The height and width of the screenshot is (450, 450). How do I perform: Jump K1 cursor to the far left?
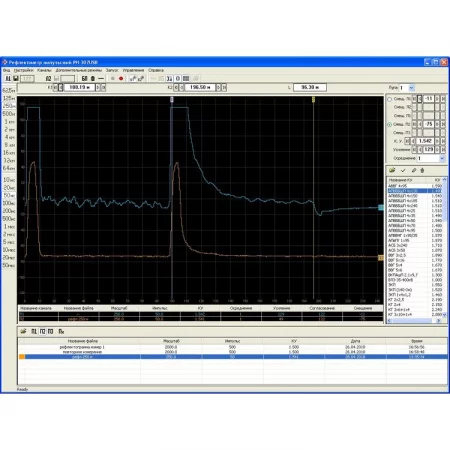[x=55, y=87]
